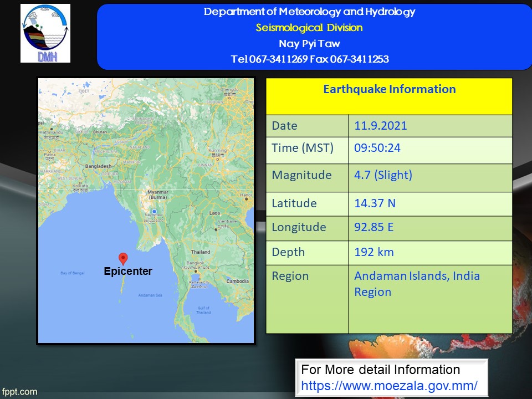Click 'Kunming' city label on map
The width and height of the screenshot is (532, 399).
217,150
